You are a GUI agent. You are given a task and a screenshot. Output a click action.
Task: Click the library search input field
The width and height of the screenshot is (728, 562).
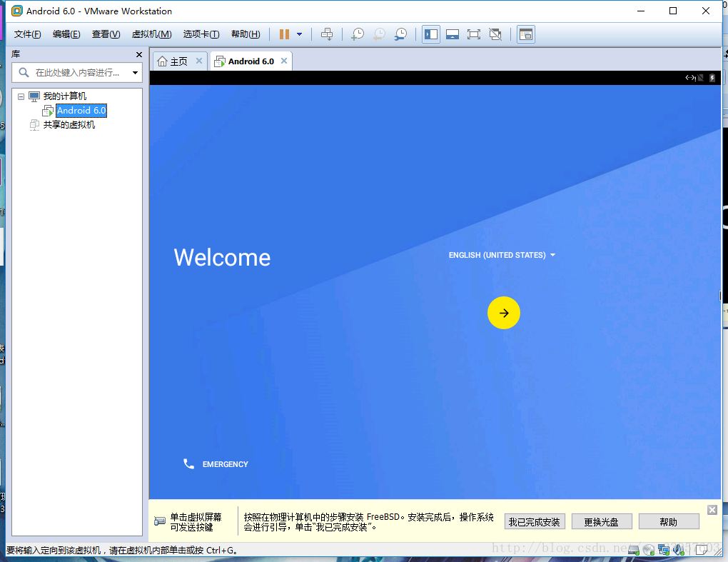click(x=76, y=72)
